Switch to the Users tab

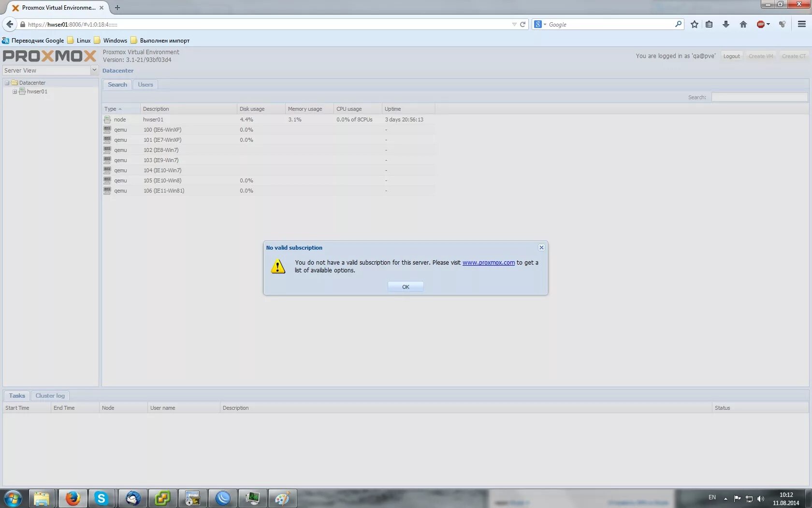(145, 85)
